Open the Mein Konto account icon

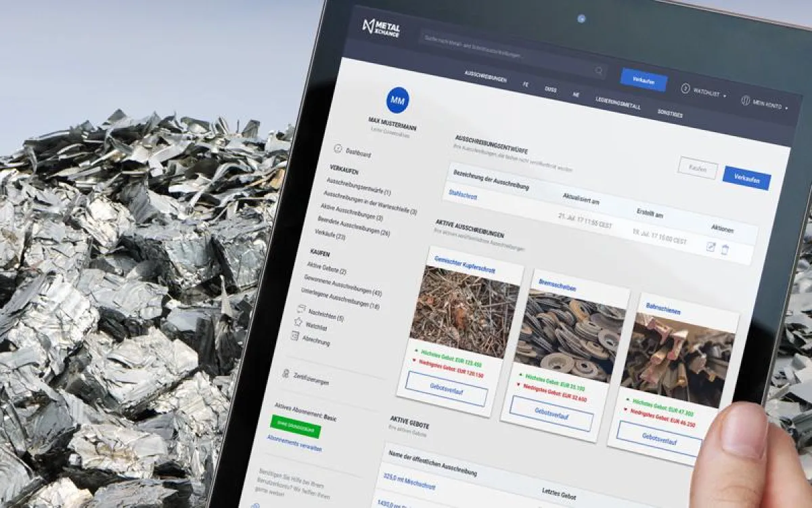[x=745, y=102]
